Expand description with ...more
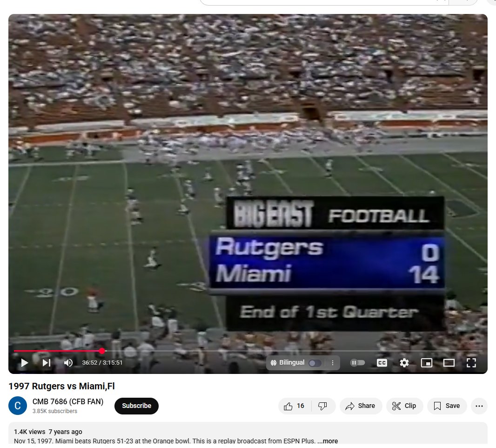This screenshot has width=496, height=448. pyautogui.click(x=328, y=441)
